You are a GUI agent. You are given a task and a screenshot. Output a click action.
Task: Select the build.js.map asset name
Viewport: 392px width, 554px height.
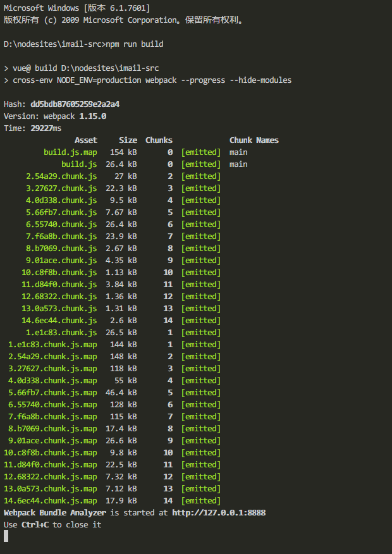pyautogui.click(x=70, y=152)
